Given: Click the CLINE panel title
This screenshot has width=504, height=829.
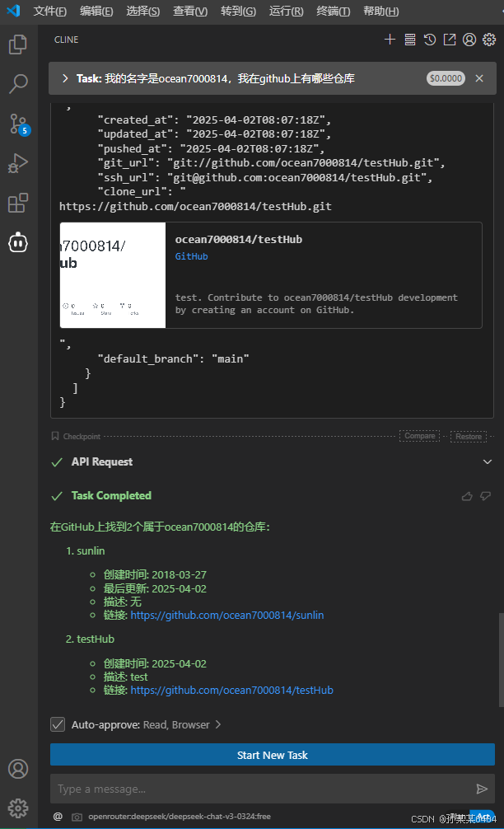Looking at the screenshot, I should click(66, 40).
